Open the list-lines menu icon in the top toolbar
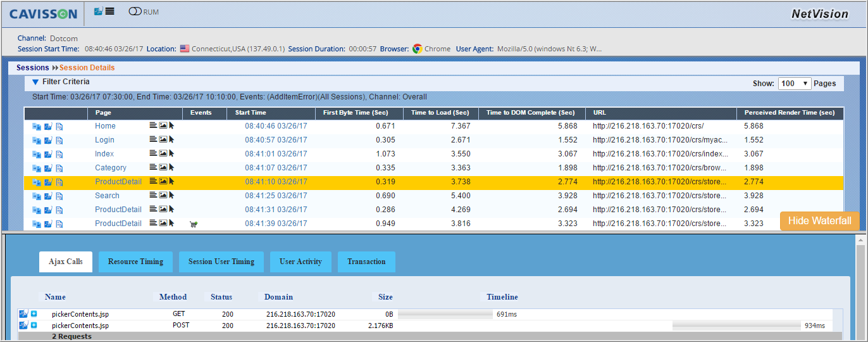868x342 pixels. [109, 11]
